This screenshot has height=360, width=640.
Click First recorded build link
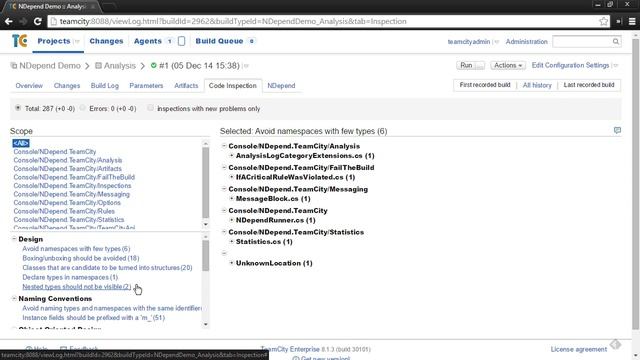[485, 85]
